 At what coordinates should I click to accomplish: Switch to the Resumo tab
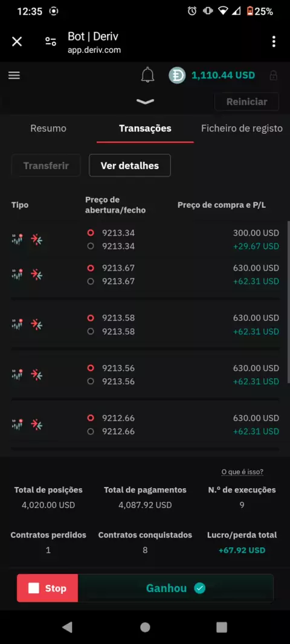coord(48,129)
